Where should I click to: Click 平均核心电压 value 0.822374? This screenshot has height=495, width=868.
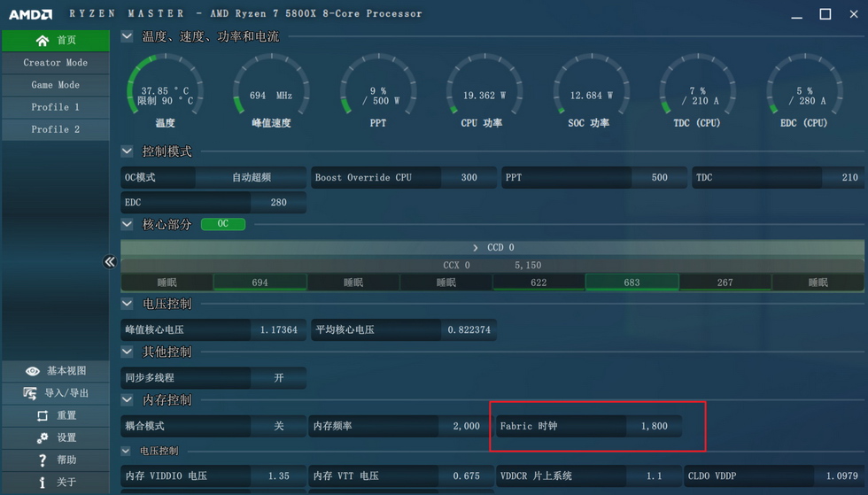coord(469,329)
